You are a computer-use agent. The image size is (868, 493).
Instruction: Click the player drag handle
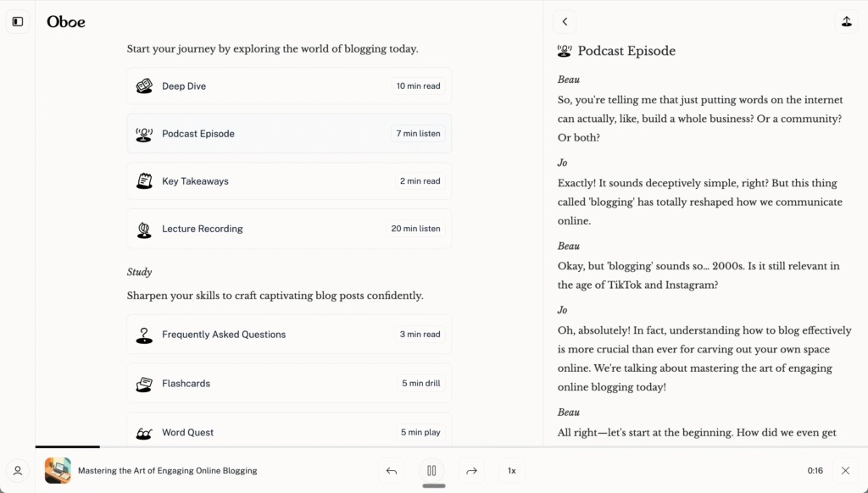[x=433, y=486]
